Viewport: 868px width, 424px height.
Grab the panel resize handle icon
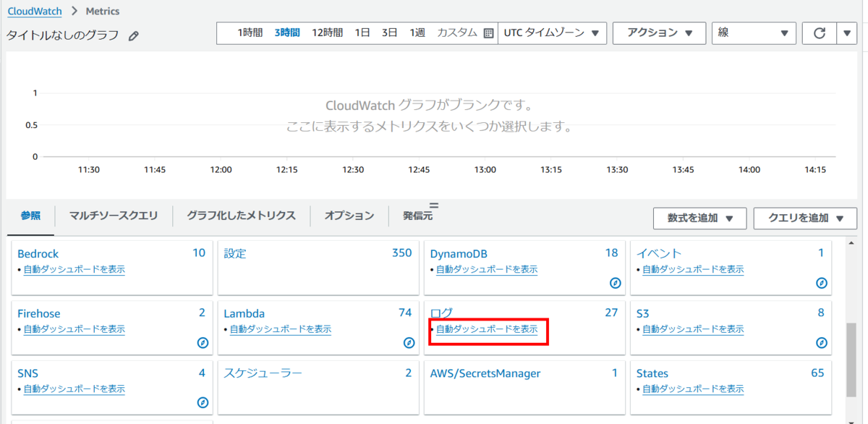click(434, 206)
